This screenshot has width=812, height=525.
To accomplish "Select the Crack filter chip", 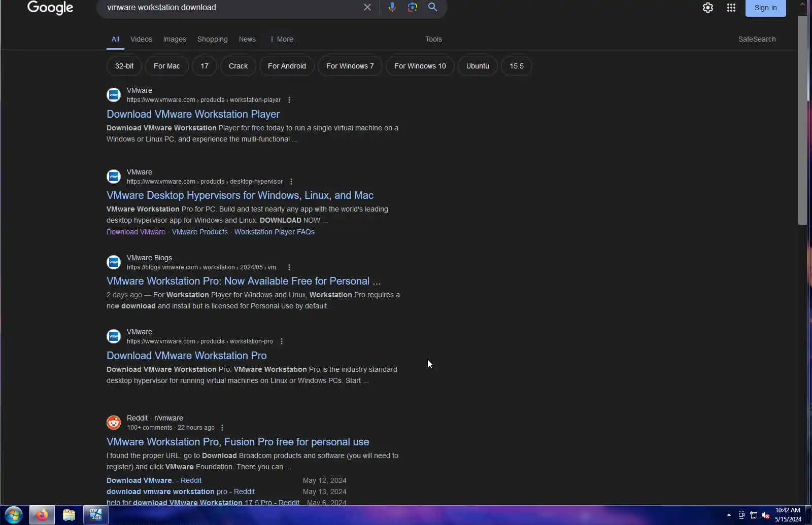I will 238,66.
